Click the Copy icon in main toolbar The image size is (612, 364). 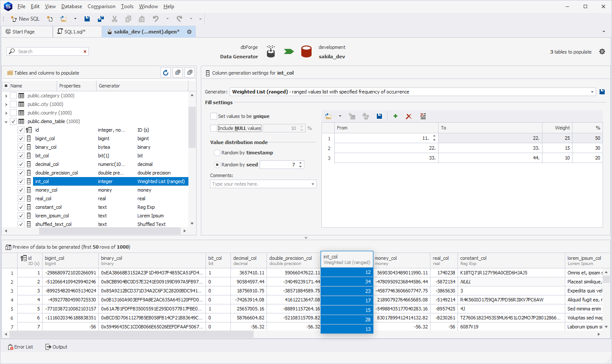tap(128, 19)
